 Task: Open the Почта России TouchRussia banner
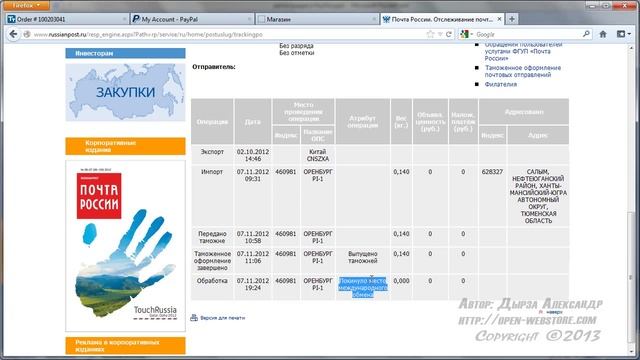(125, 245)
